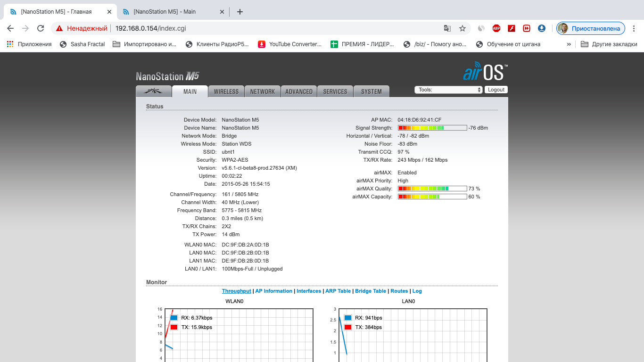
Task: Reload the current page
Action: [41, 28]
